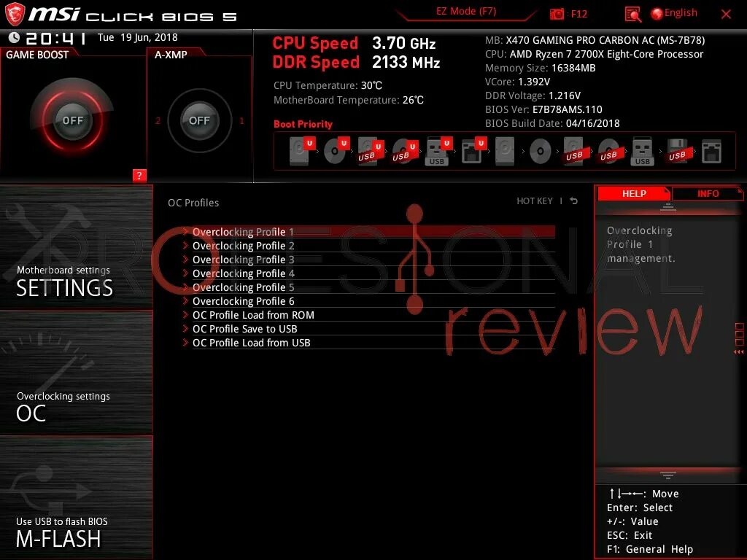Close the BIOS with the red X
Viewport: 747px width, 560px height.
coord(726,15)
